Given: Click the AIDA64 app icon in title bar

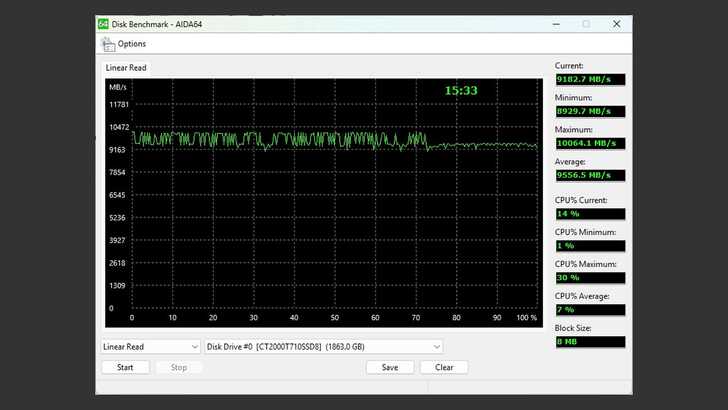Looking at the screenshot, I should [104, 24].
